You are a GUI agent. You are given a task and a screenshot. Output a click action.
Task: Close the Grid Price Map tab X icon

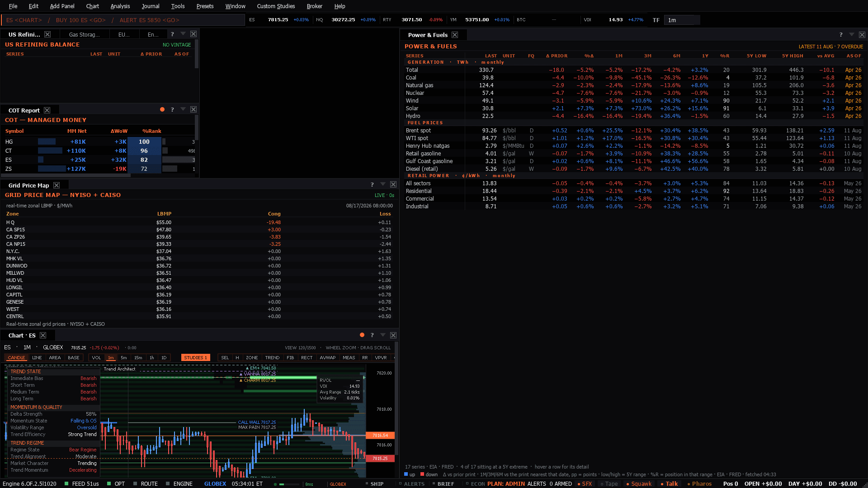(57, 185)
